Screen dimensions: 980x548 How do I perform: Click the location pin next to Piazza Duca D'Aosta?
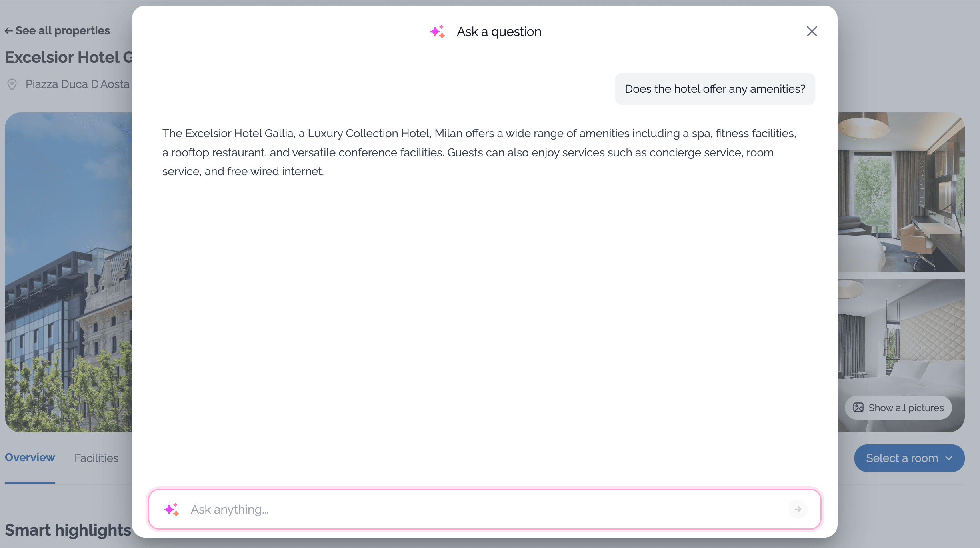[x=12, y=84]
